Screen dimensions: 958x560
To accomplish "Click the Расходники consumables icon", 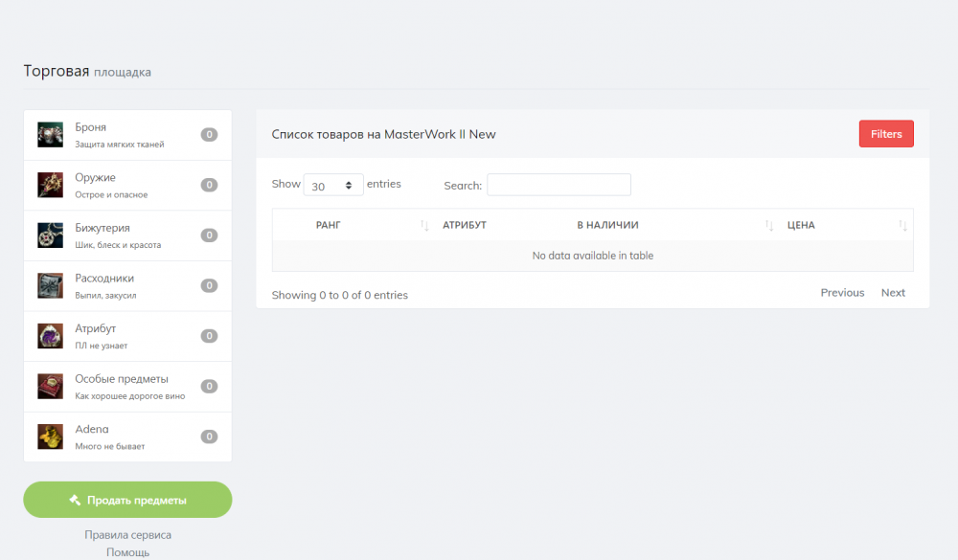I will [50, 285].
